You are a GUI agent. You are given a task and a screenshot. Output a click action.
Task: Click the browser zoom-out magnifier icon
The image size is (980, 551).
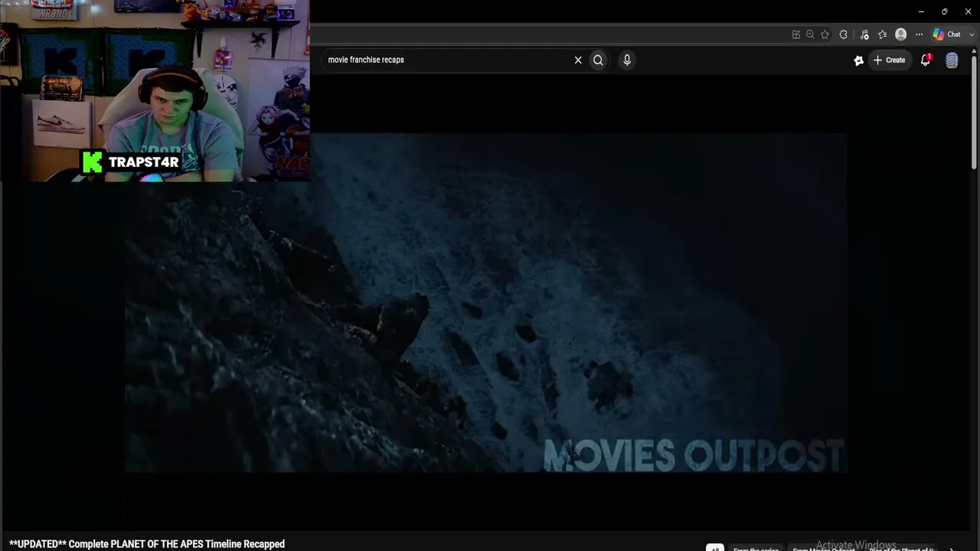810,34
